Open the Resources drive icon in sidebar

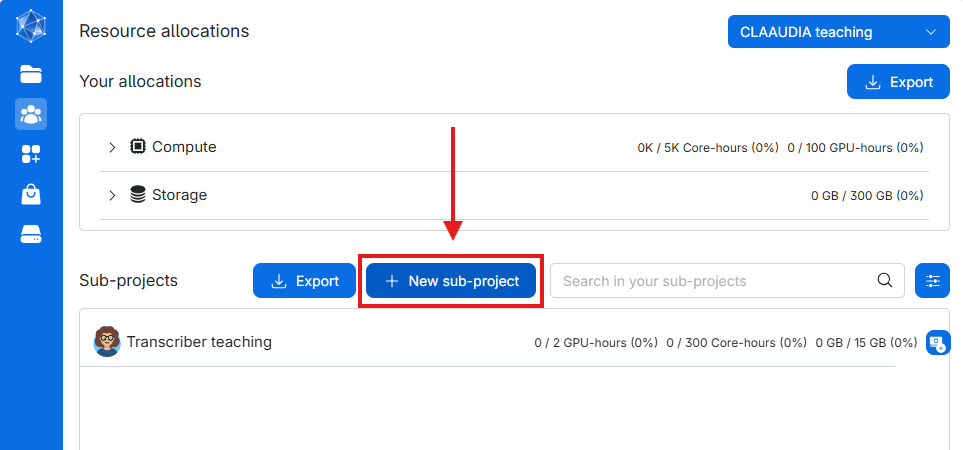pos(31,234)
